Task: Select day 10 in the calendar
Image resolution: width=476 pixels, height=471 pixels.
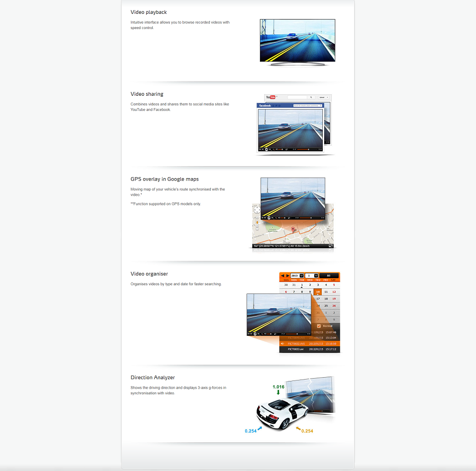Action: 318,291
